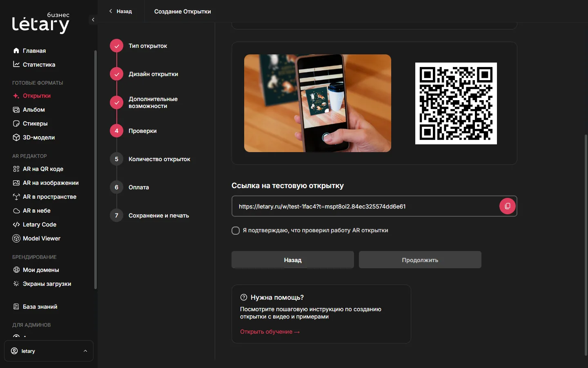The image size is (588, 368).
Task: Click the main page vertical scrollbar
Action: [x=586, y=245]
